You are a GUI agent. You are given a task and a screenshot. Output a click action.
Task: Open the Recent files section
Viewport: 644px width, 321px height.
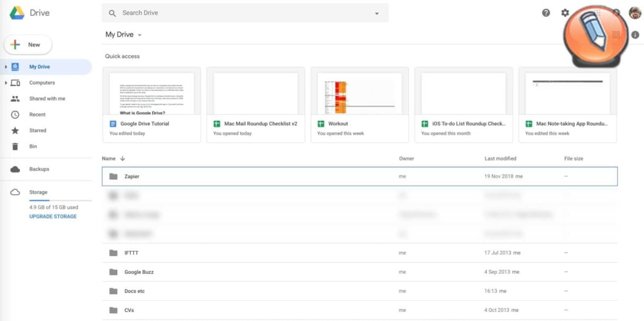(37, 115)
